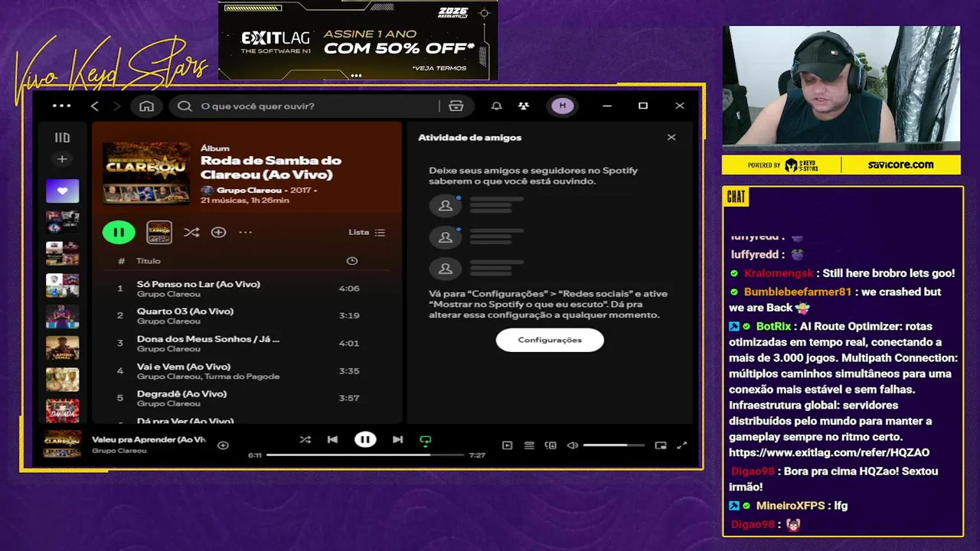Click the first friend placeholder avatar
This screenshot has width=980, height=551.
(x=446, y=206)
